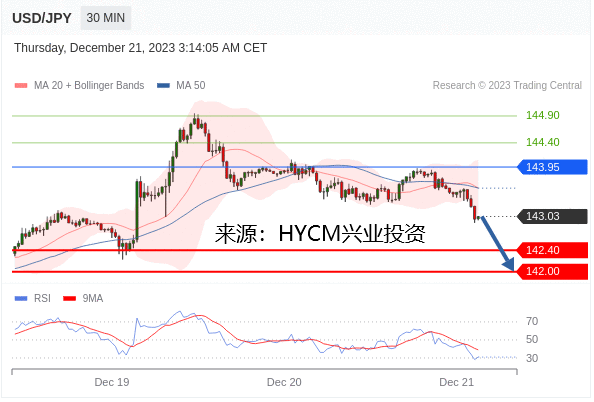Viewport: 594px width, 402px height.
Task: Click the Dec 19 date axis label
Action: point(112,382)
